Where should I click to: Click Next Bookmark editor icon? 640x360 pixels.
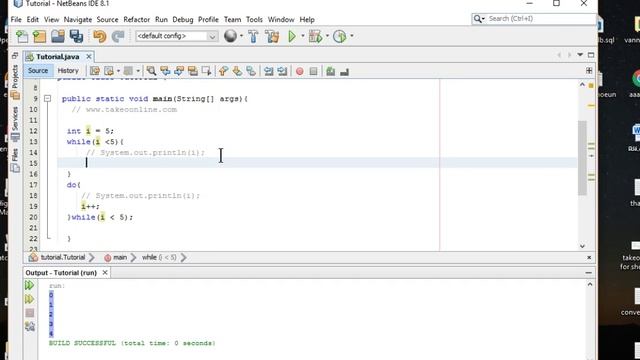[237, 71]
